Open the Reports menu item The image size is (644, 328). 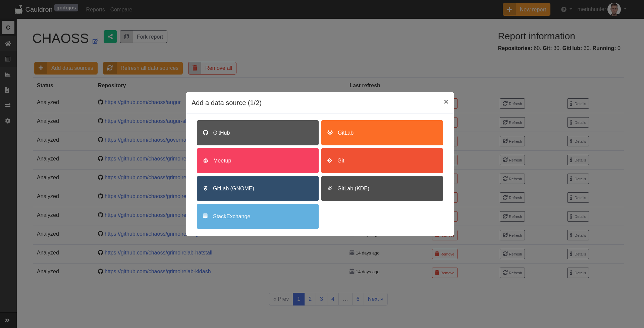click(x=95, y=9)
